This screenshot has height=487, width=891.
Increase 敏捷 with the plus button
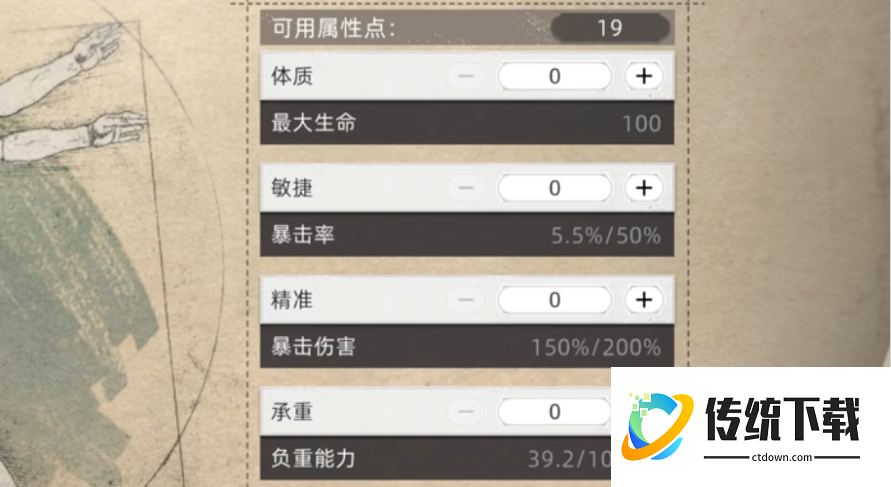pos(644,188)
